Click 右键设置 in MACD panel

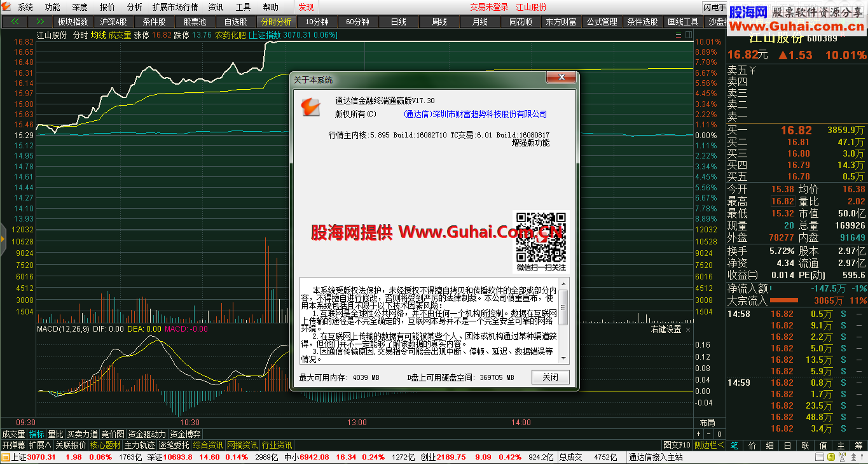666,330
